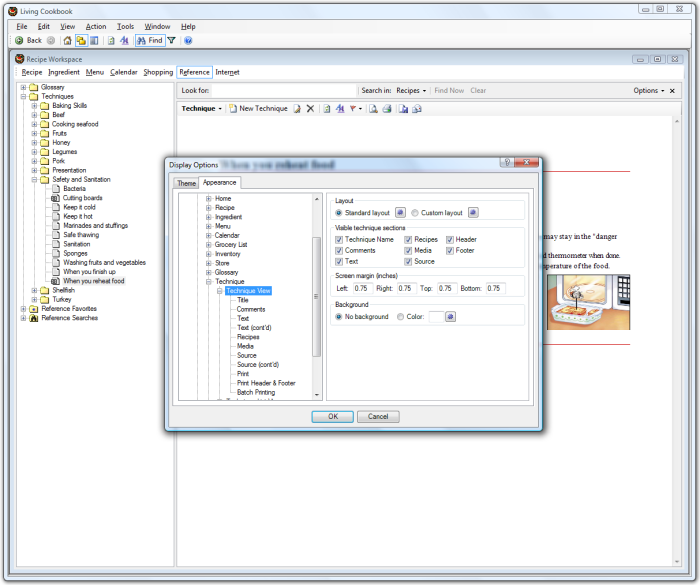Open the Options dropdown in search bar
The width and height of the screenshot is (700, 585).
649,91
